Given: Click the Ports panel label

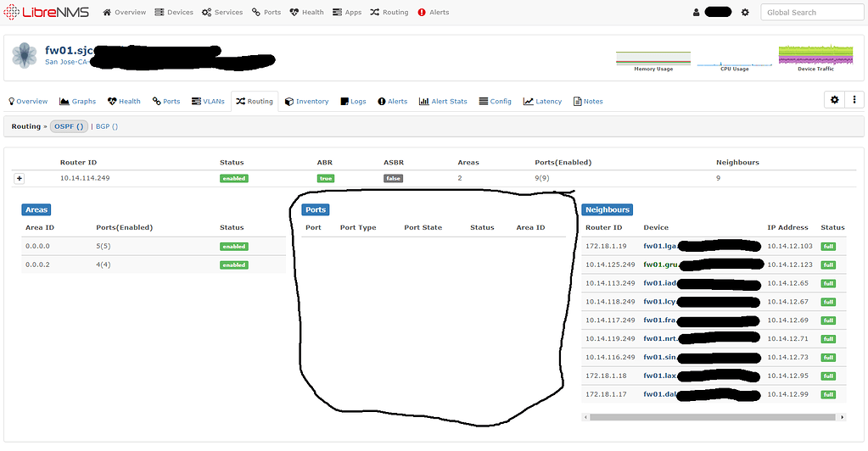Looking at the screenshot, I should click(x=316, y=209).
